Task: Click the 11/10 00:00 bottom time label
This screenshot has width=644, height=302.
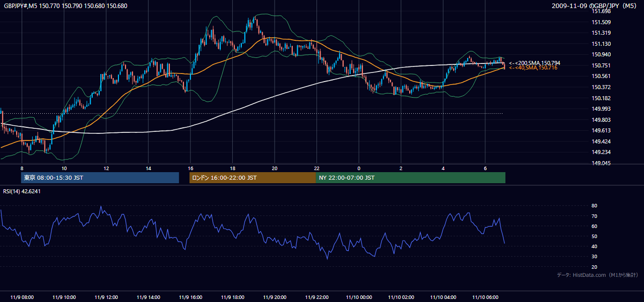Action: tap(359, 297)
